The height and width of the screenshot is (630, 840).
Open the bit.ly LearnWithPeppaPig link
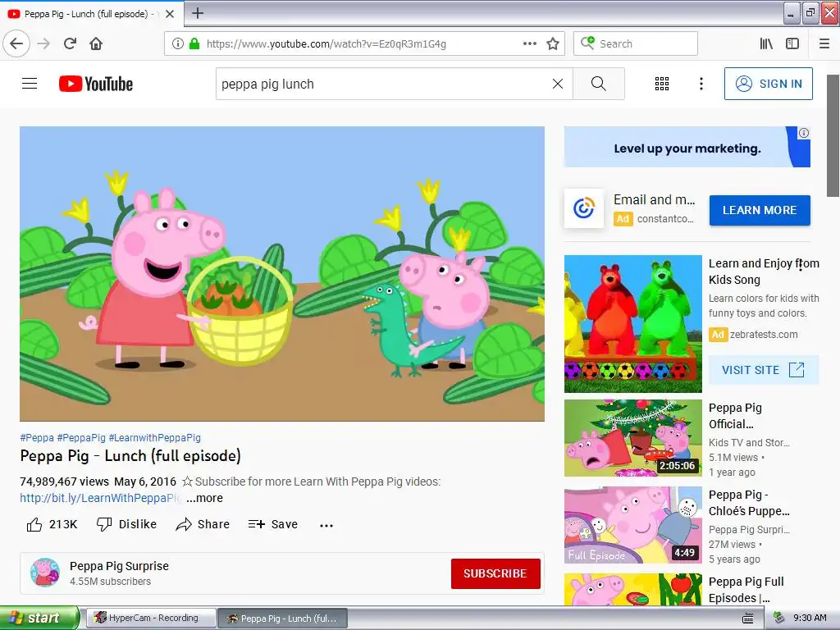[100, 498]
